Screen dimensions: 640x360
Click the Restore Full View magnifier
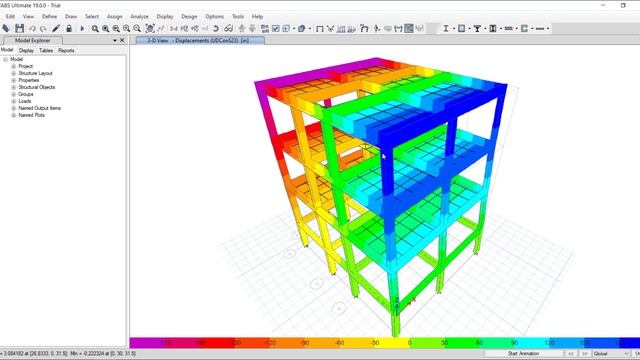105,29
